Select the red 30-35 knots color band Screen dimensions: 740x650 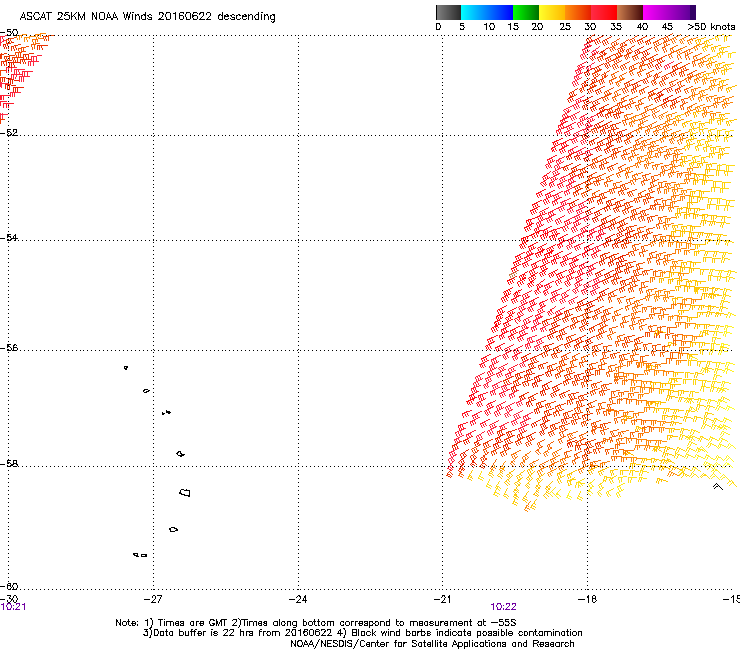point(604,12)
